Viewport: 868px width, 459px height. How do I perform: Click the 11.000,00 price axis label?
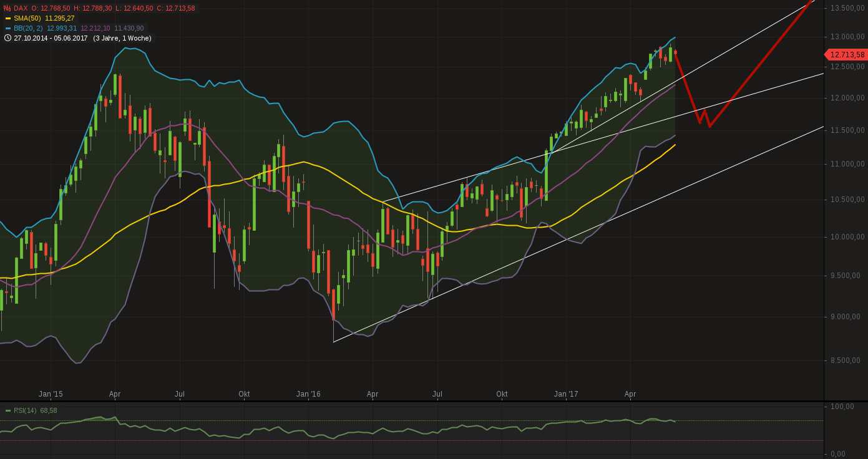847,164
